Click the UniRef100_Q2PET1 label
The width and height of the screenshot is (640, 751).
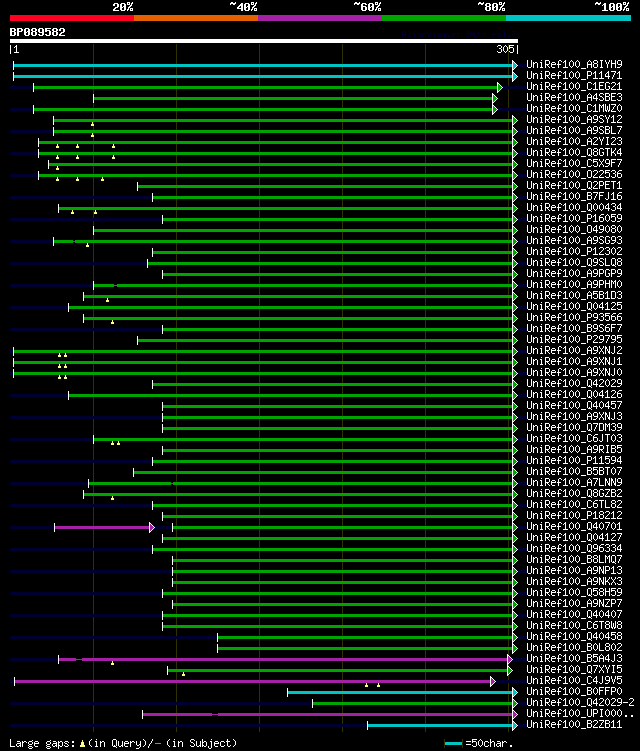[574, 185]
